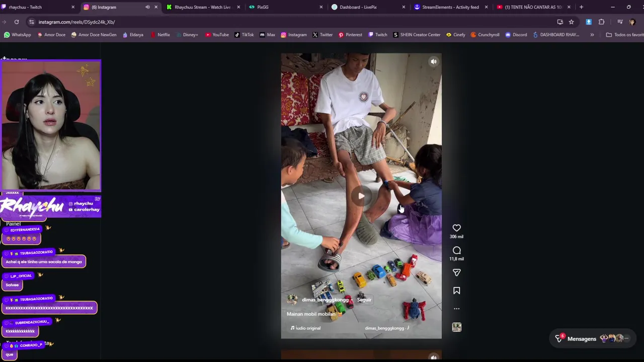
Task: Expand the hidden bookmarks chevron
Action: (x=592, y=35)
